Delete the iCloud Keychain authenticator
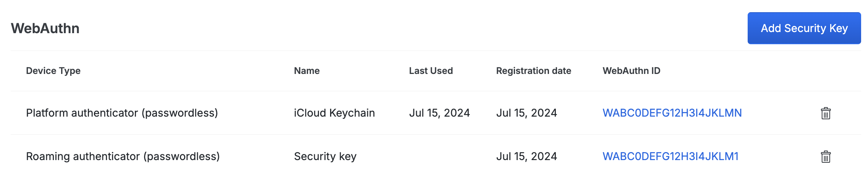Image resolution: width=868 pixels, height=186 pixels. point(826,113)
